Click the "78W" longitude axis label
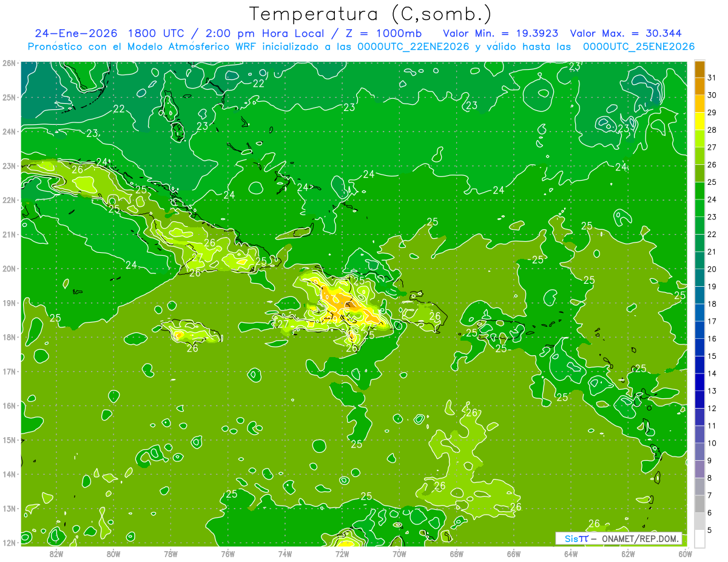The image size is (728, 562). (170, 553)
